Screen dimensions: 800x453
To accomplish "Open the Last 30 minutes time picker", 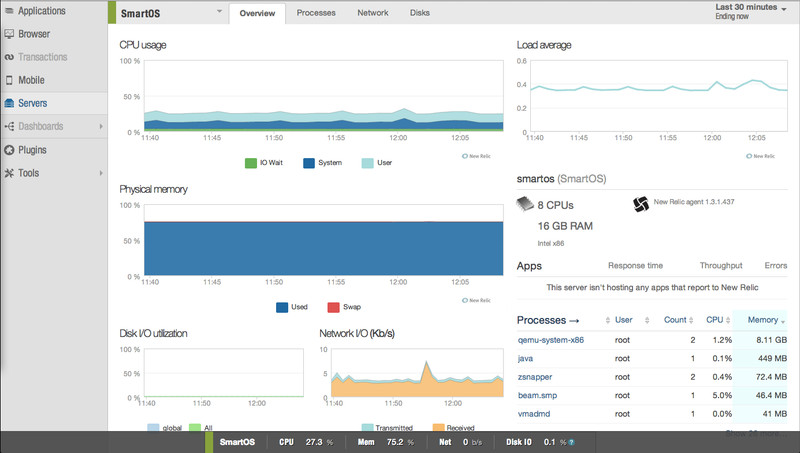I will click(x=751, y=11).
